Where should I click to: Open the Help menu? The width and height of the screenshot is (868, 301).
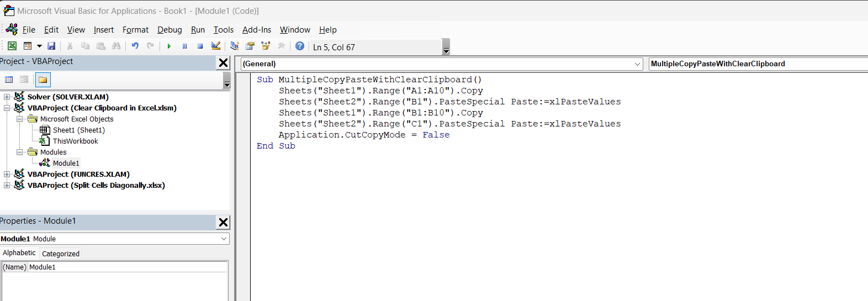(x=328, y=30)
